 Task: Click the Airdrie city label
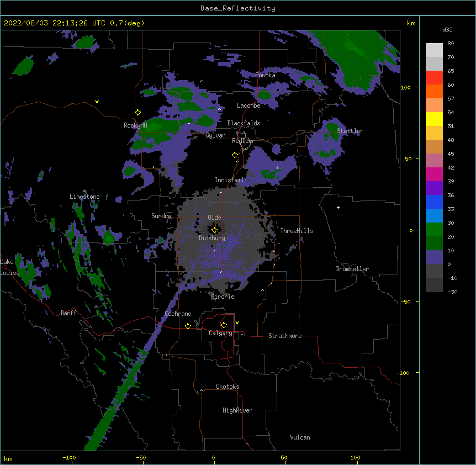[223, 297]
